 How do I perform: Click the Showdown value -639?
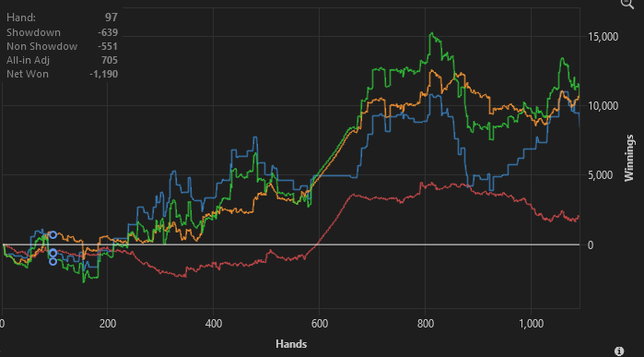click(108, 32)
